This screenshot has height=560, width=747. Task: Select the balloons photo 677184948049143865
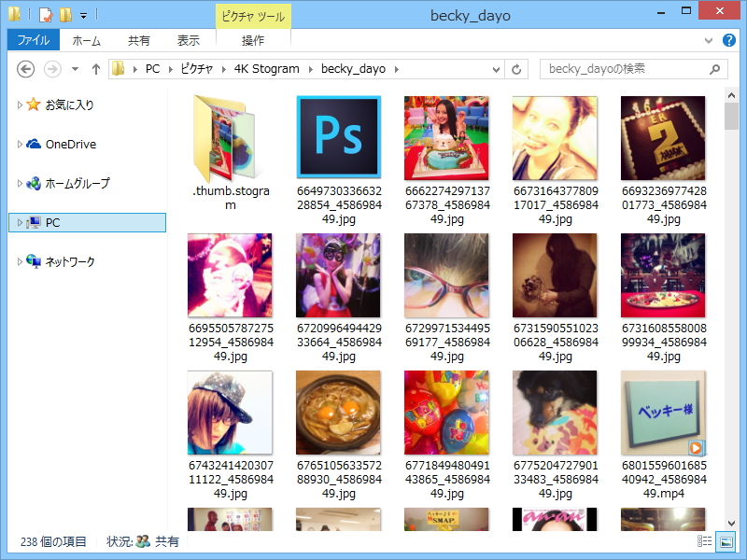pyautogui.click(x=447, y=435)
